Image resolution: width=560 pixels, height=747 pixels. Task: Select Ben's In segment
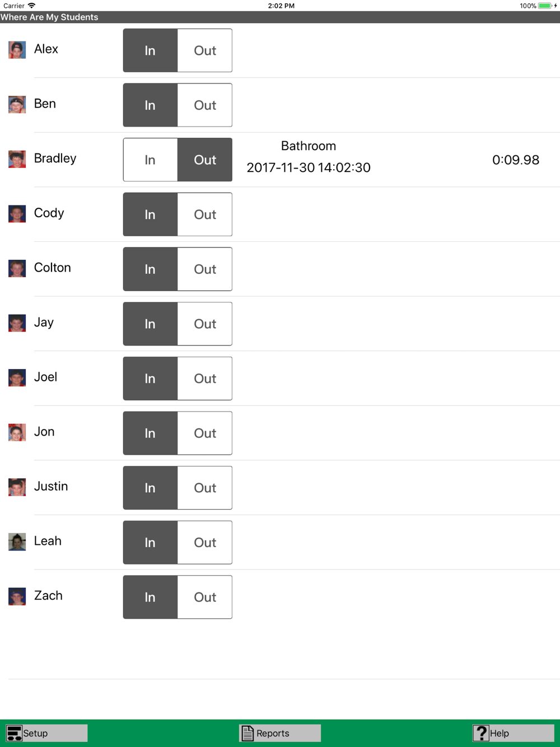[150, 105]
